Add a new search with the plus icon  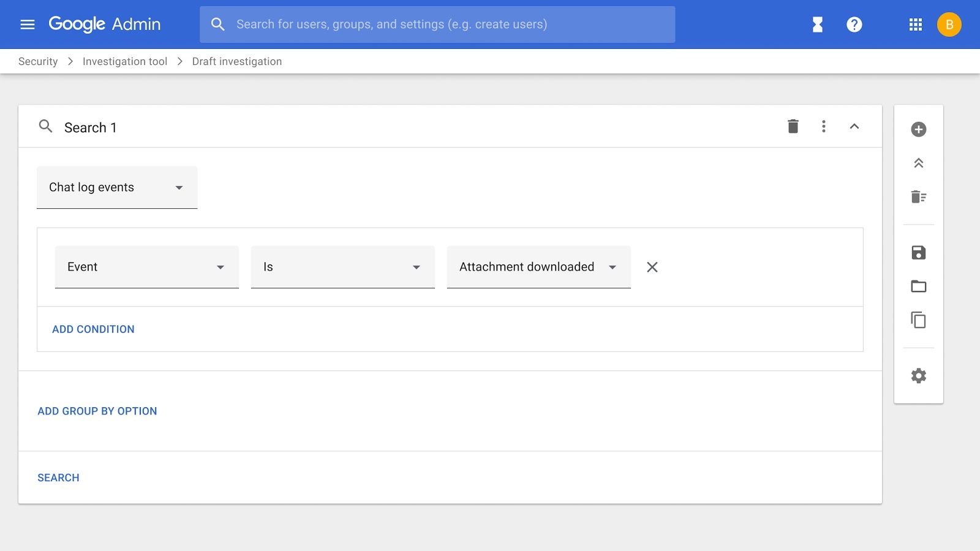click(918, 129)
